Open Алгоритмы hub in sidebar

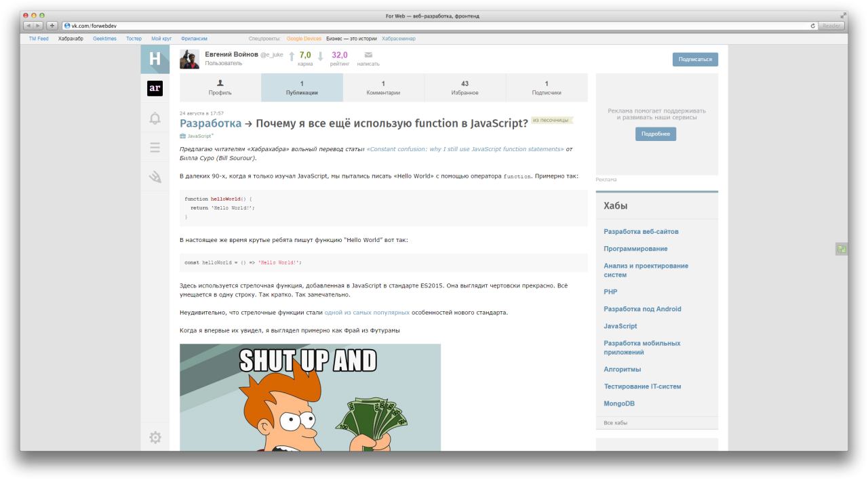(623, 369)
